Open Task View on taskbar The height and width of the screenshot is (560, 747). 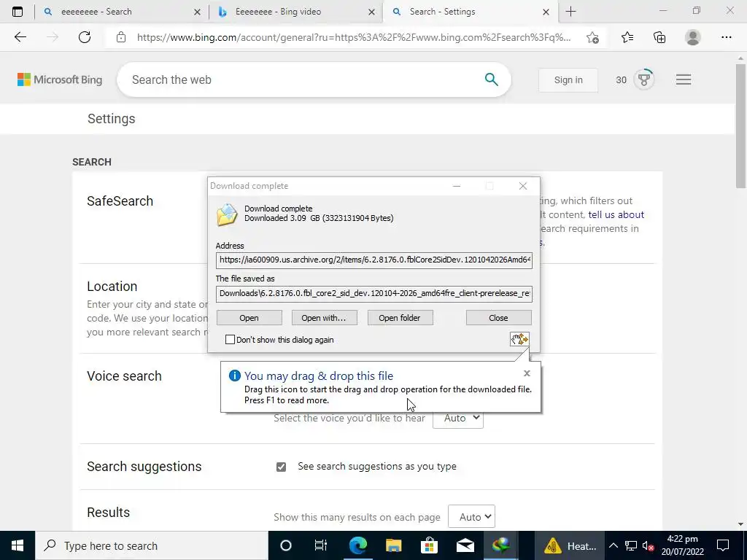(x=321, y=545)
